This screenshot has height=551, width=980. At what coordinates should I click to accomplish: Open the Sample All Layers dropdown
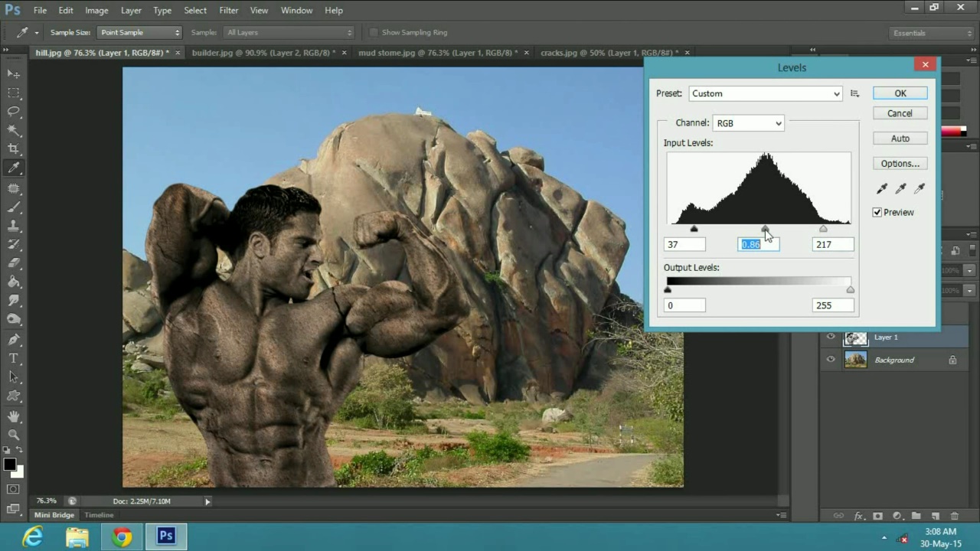289,32
